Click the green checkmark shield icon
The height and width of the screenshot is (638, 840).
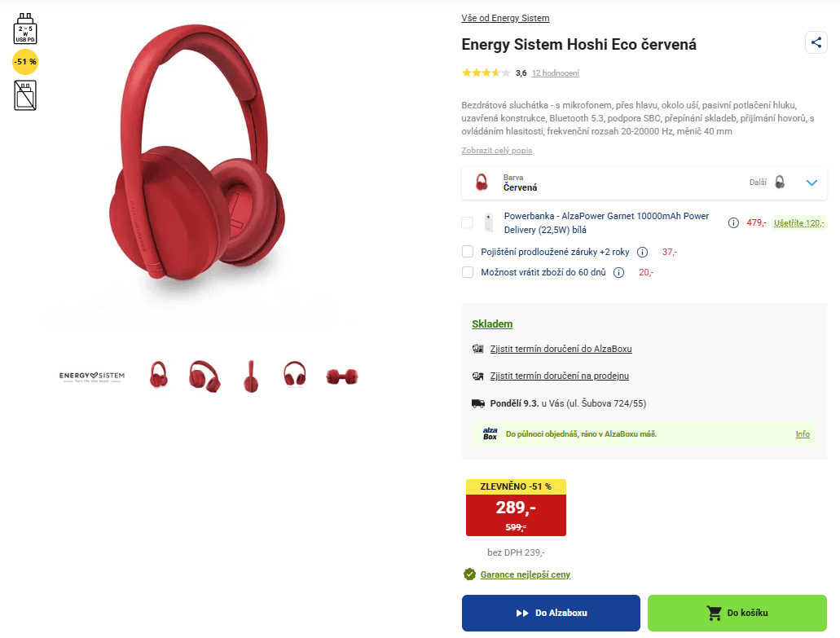[469, 574]
